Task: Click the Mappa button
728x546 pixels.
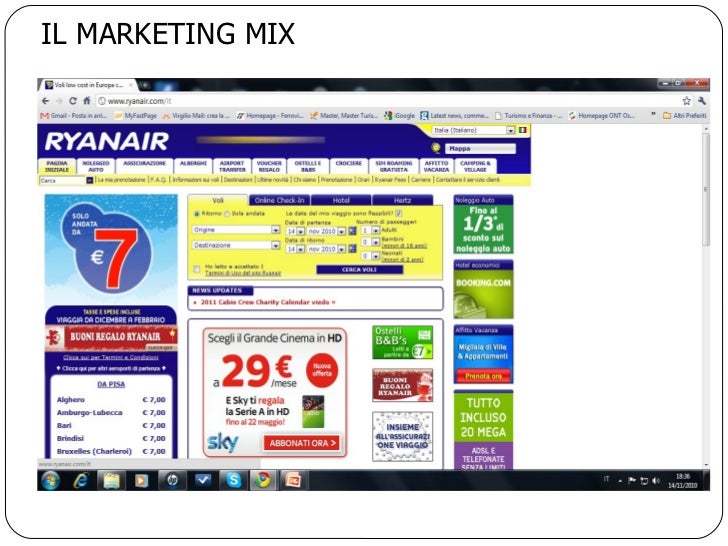Action: coord(480,149)
